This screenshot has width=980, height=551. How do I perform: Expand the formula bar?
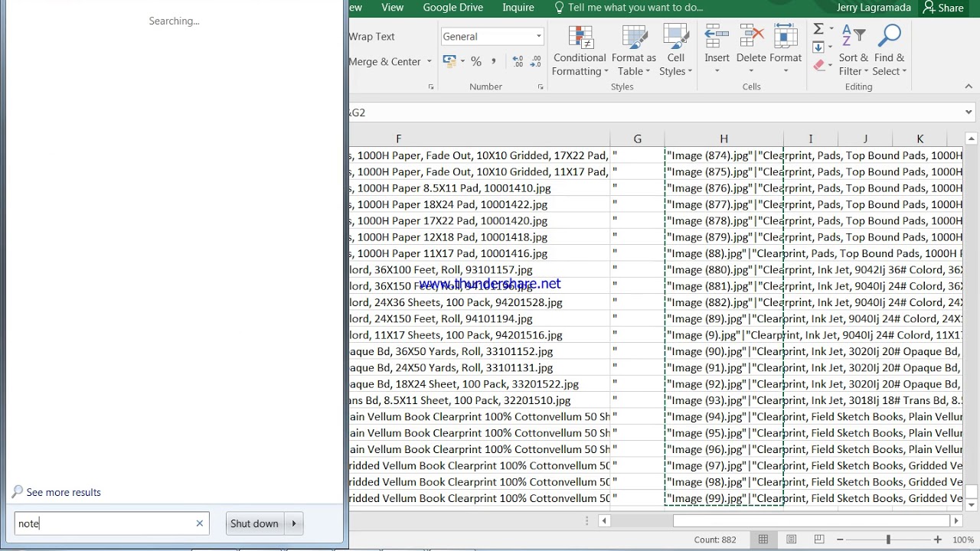(x=969, y=112)
